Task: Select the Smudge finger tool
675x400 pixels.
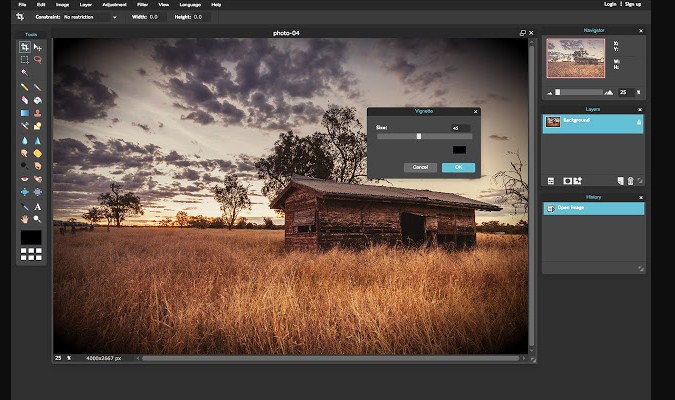Action: coord(25,153)
